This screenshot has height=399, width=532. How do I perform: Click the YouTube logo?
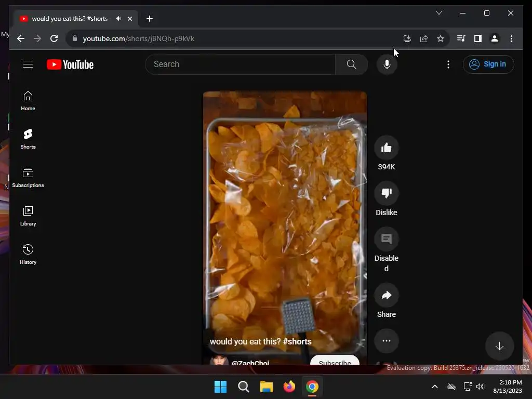[70, 64]
